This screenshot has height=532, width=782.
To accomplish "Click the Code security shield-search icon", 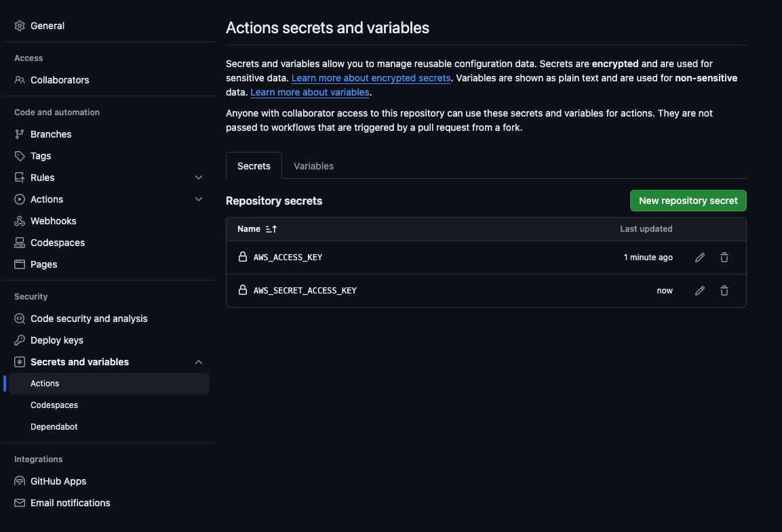I will click(x=20, y=319).
